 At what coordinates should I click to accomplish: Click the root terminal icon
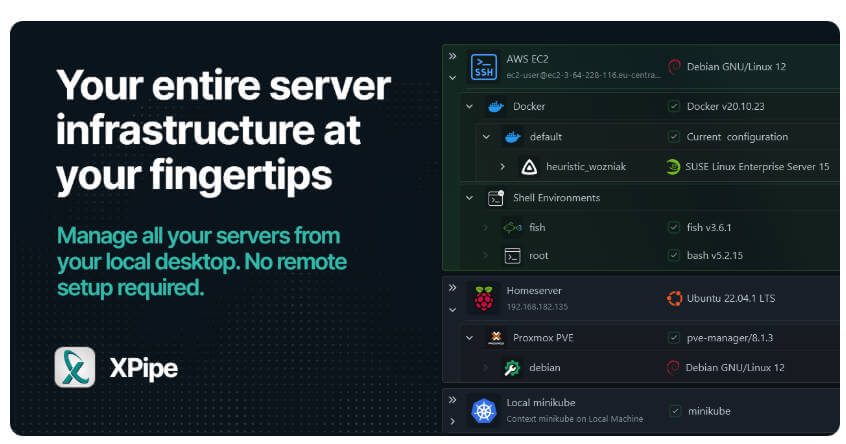[512, 256]
